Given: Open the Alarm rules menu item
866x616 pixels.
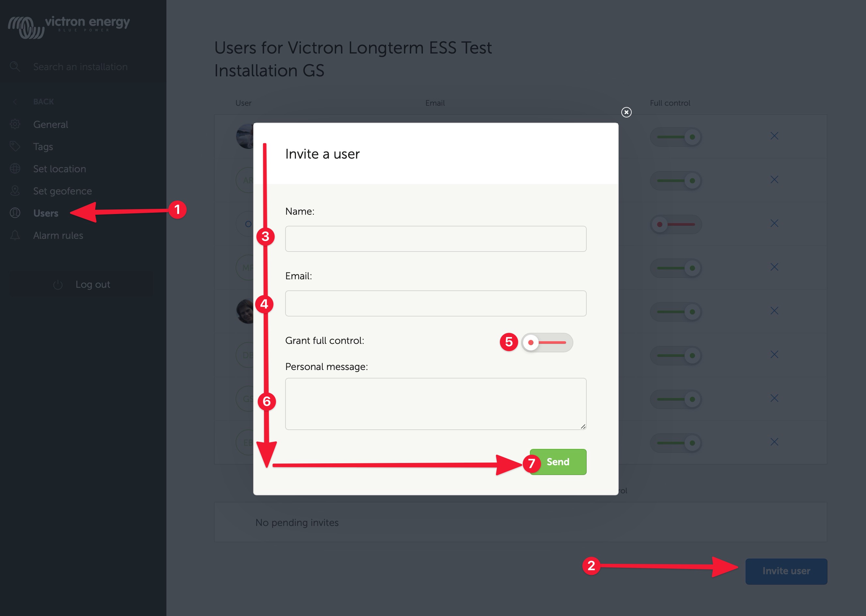Looking at the screenshot, I should point(58,236).
